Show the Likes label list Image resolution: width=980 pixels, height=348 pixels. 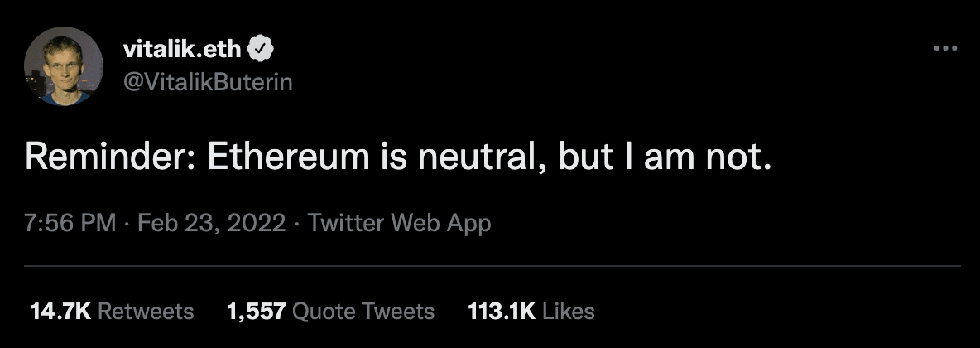click(x=569, y=312)
